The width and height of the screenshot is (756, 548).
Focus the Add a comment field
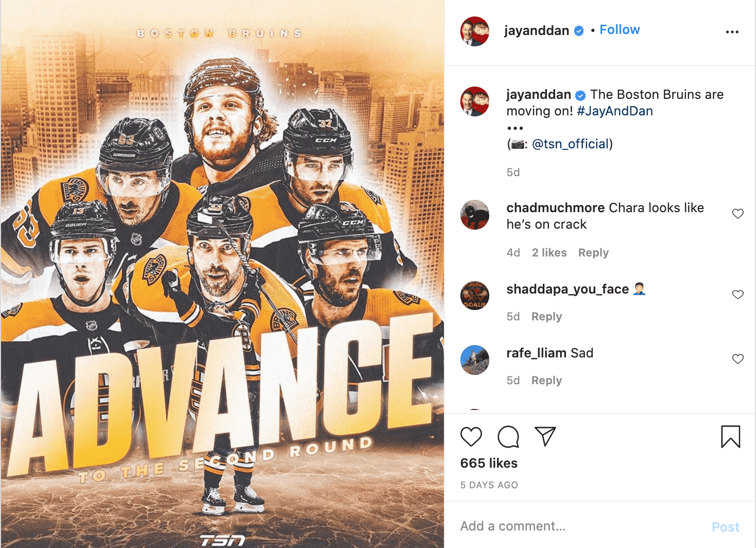582,526
